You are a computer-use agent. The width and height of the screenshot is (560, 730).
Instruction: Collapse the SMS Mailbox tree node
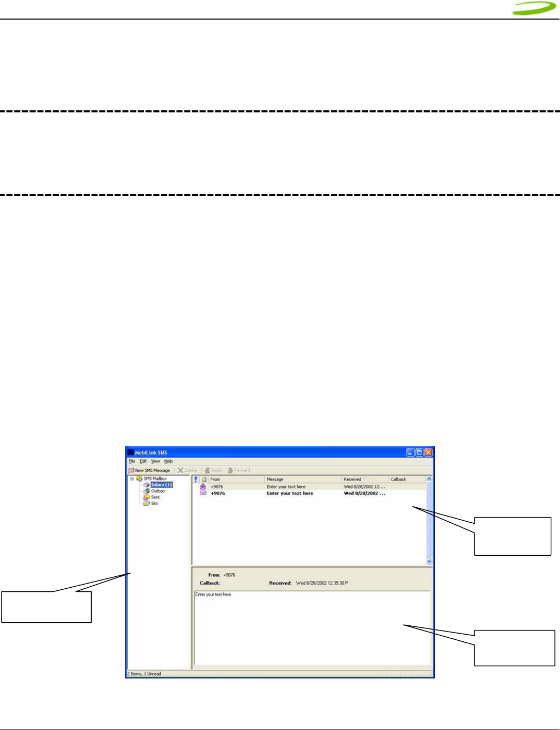132,478
